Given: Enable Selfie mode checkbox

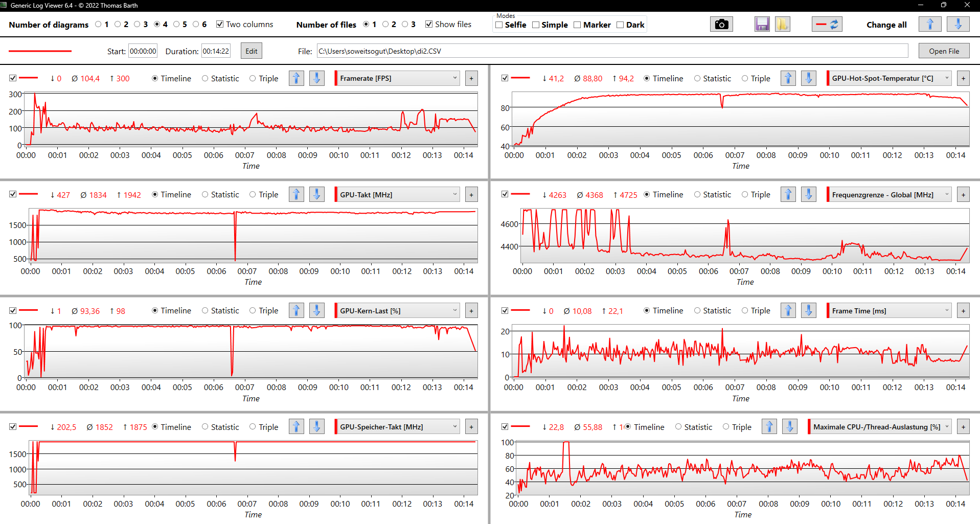Looking at the screenshot, I should click(x=499, y=25).
